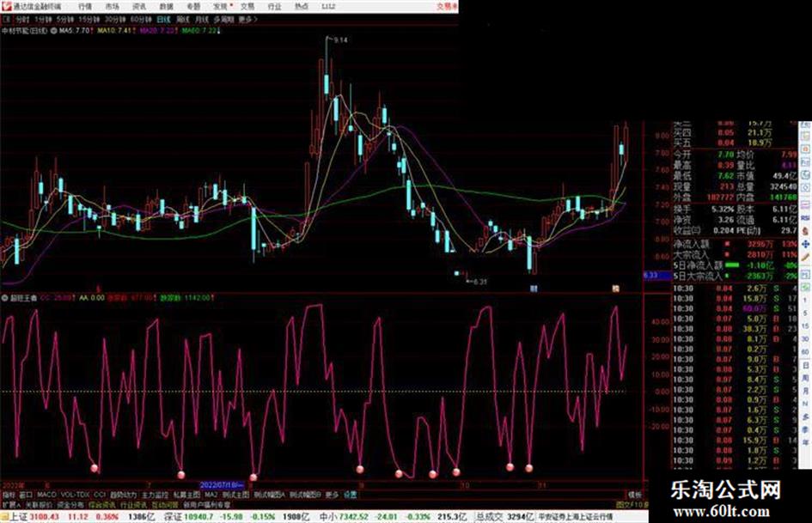This screenshot has height=523, width=812.
Task: Open the 资金分布 tab
Action: point(70,504)
